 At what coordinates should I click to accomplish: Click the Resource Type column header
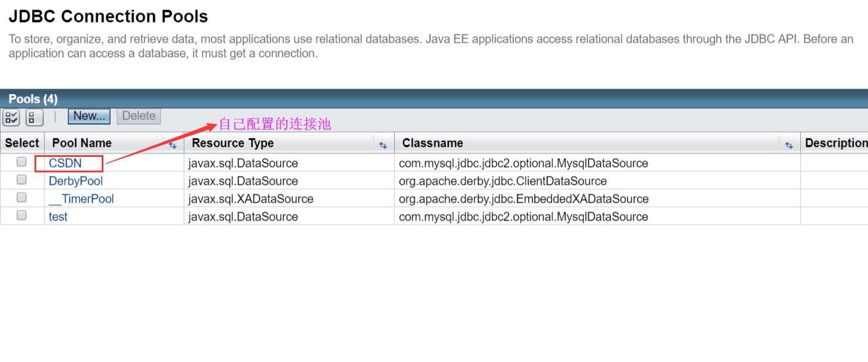click(x=233, y=143)
